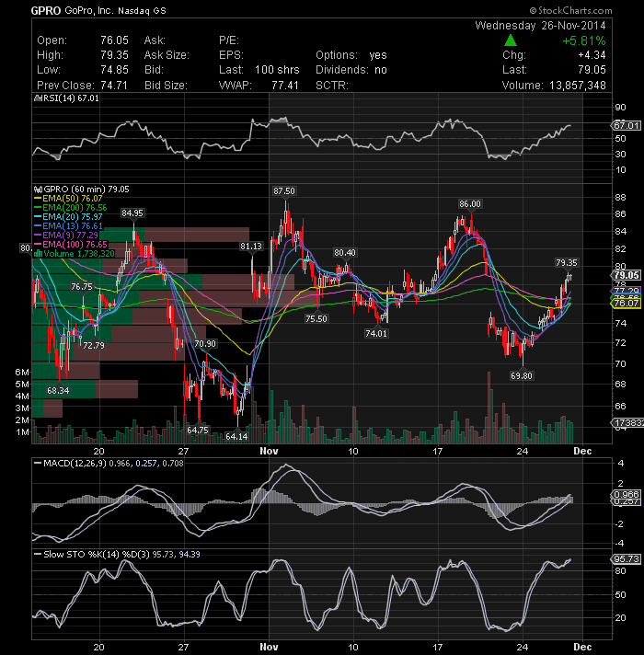This screenshot has width=644, height=655.
Task: Click the 64.75 low price label
Action: 198,430
